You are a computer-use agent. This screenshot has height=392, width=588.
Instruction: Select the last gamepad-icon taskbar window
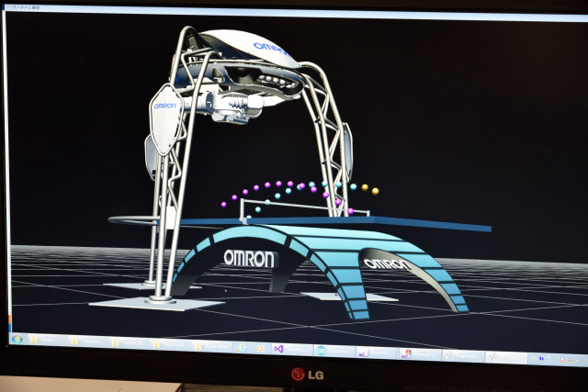point(506,358)
